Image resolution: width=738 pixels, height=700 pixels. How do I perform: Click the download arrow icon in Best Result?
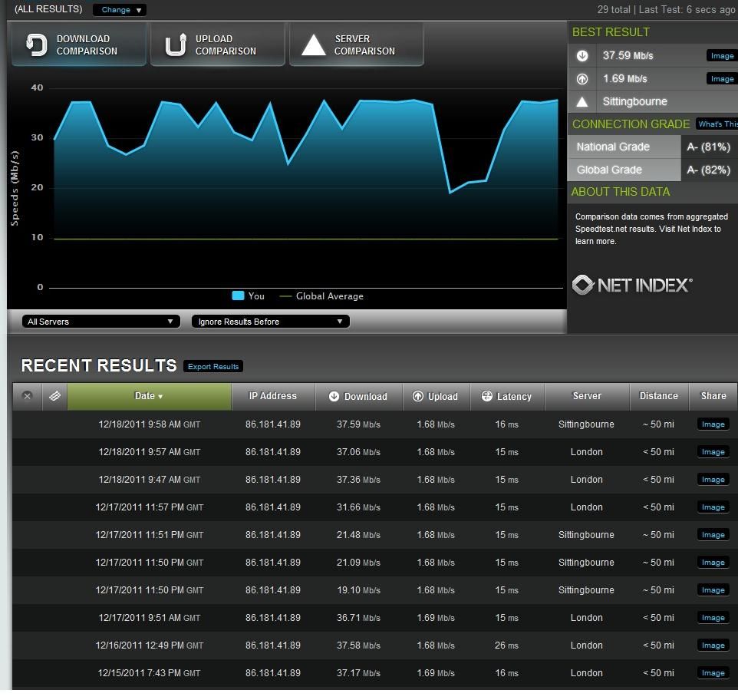pos(582,55)
